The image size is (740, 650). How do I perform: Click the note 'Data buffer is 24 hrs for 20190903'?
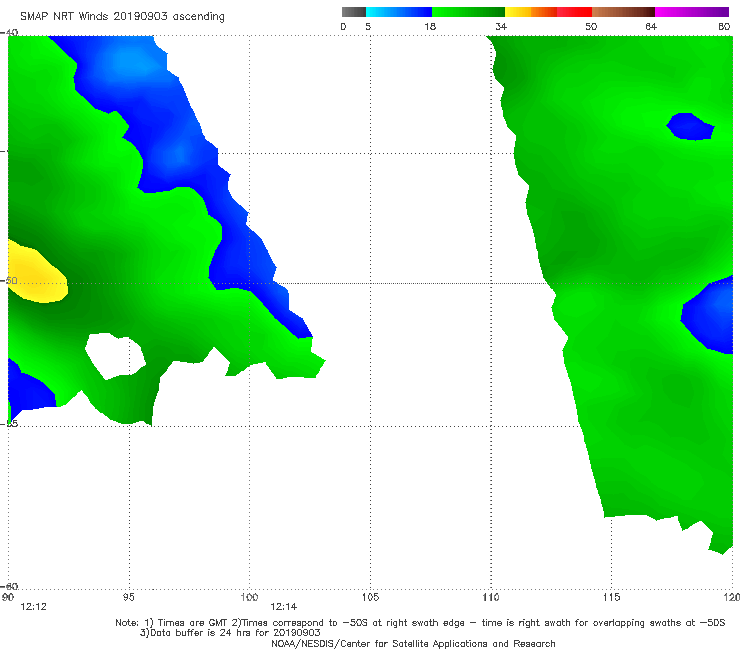pyautogui.click(x=230, y=633)
